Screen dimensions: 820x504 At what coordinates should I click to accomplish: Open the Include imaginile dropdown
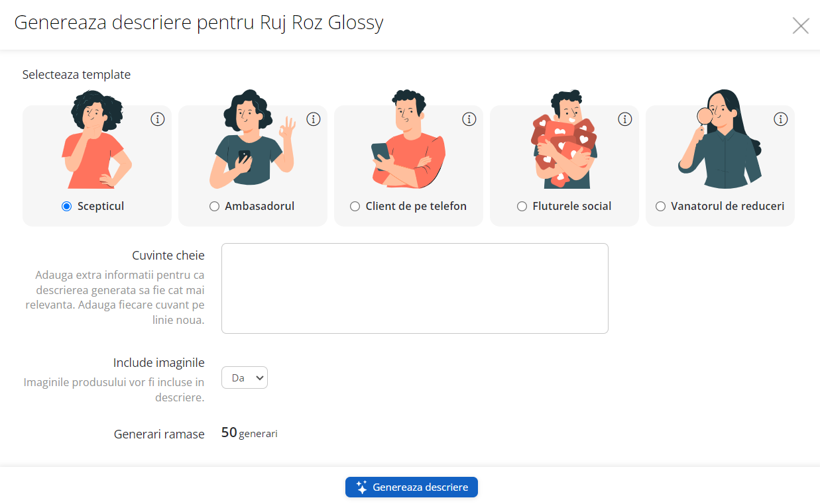pyautogui.click(x=245, y=378)
